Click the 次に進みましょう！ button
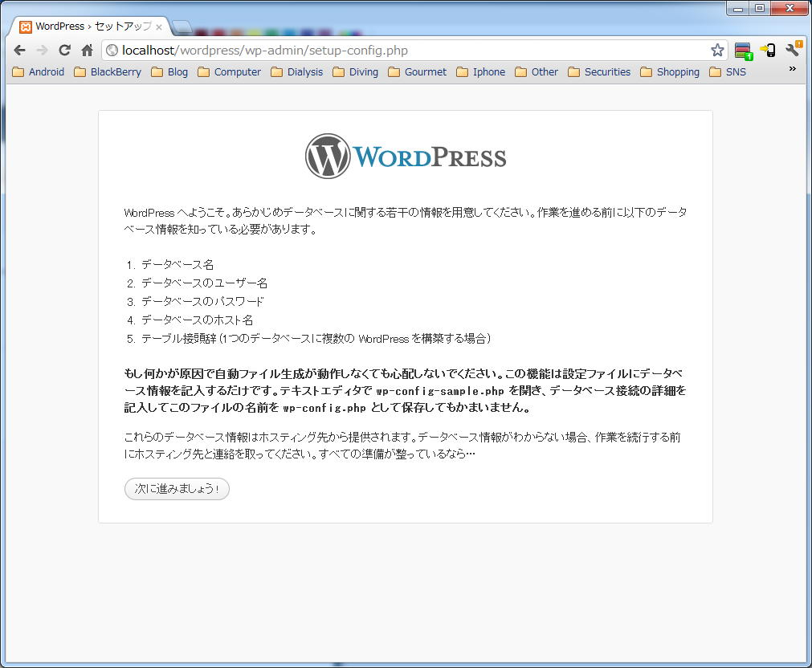Screen dimensions: 812x668 177,489
